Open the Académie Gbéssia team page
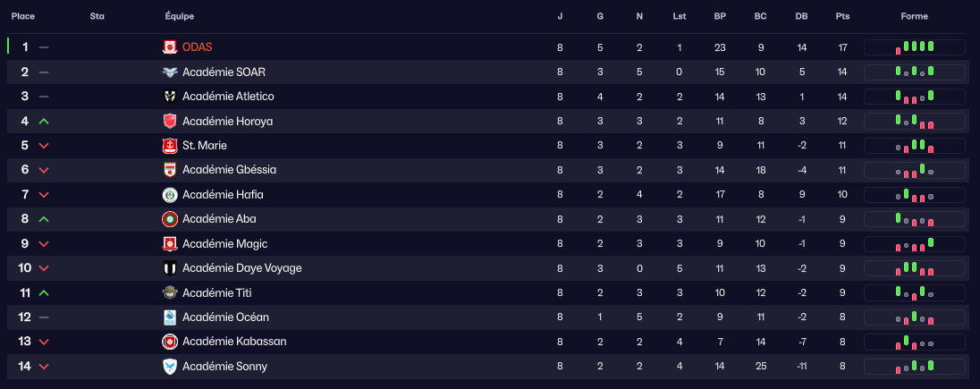The width and height of the screenshot is (980, 389). coord(229,170)
